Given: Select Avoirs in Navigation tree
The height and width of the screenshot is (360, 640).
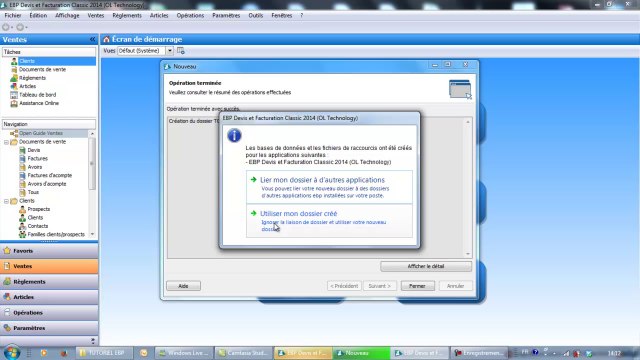Looking at the screenshot, I should click(x=35, y=167).
